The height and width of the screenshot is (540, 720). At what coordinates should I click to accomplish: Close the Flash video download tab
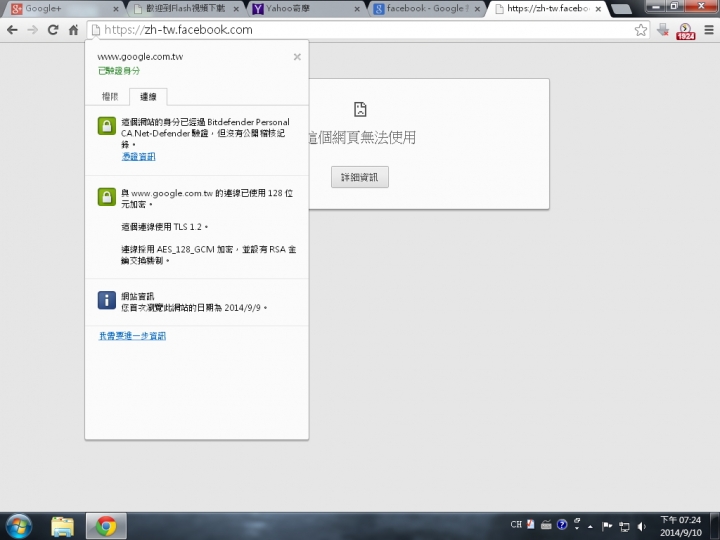pyautogui.click(x=236, y=9)
